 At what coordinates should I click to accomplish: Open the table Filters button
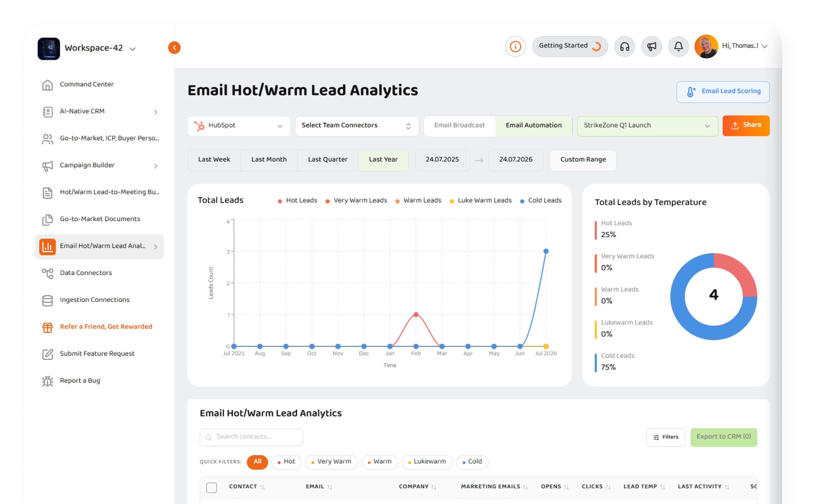pos(665,437)
